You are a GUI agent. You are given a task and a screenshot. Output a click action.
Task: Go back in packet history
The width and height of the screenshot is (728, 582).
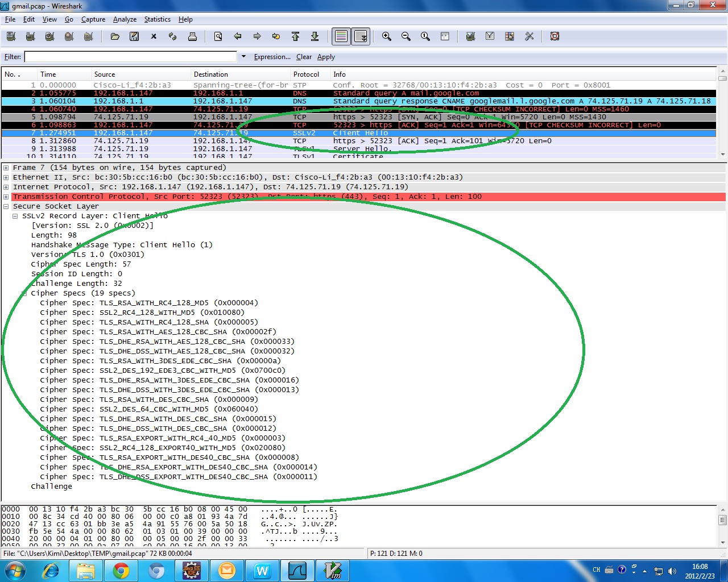[x=238, y=36]
